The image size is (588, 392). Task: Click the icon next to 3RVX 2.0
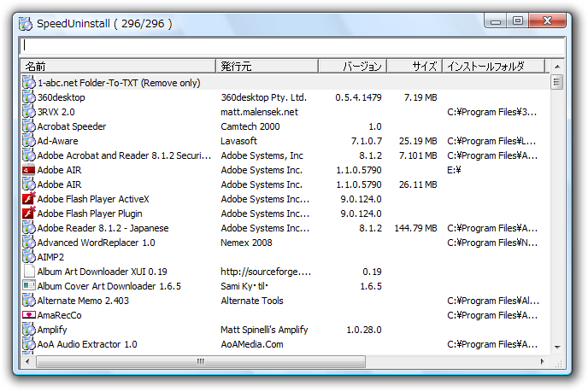29,112
